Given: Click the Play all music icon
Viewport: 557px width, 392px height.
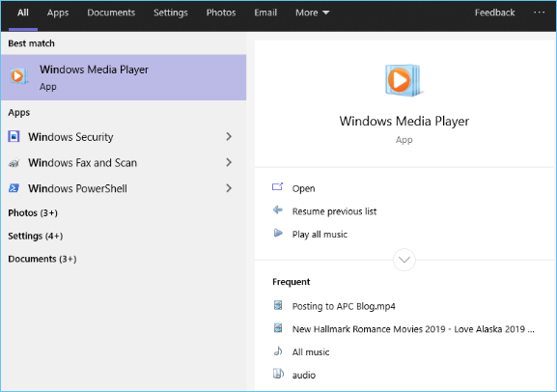Looking at the screenshot, I should click(x=278, y=233).
